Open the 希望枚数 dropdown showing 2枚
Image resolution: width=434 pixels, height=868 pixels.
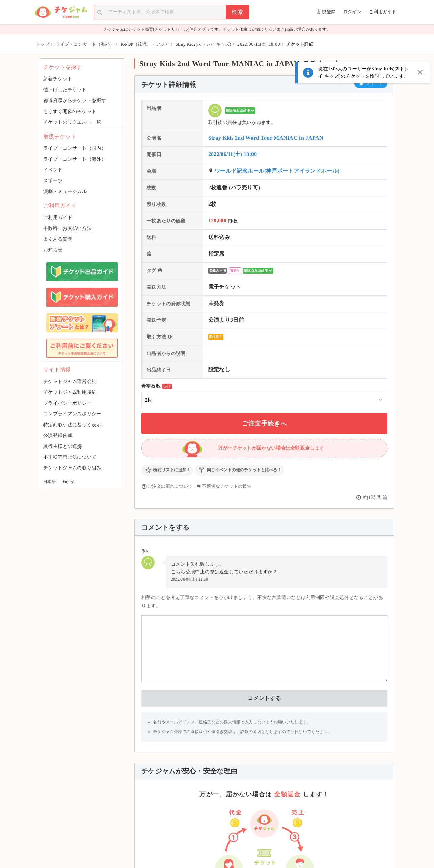coord(264,400)
